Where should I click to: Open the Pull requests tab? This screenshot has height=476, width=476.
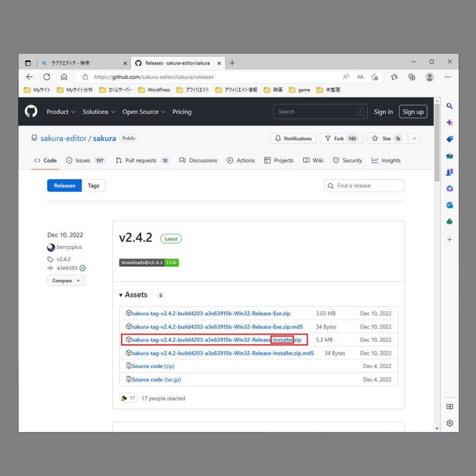[142, 160]
